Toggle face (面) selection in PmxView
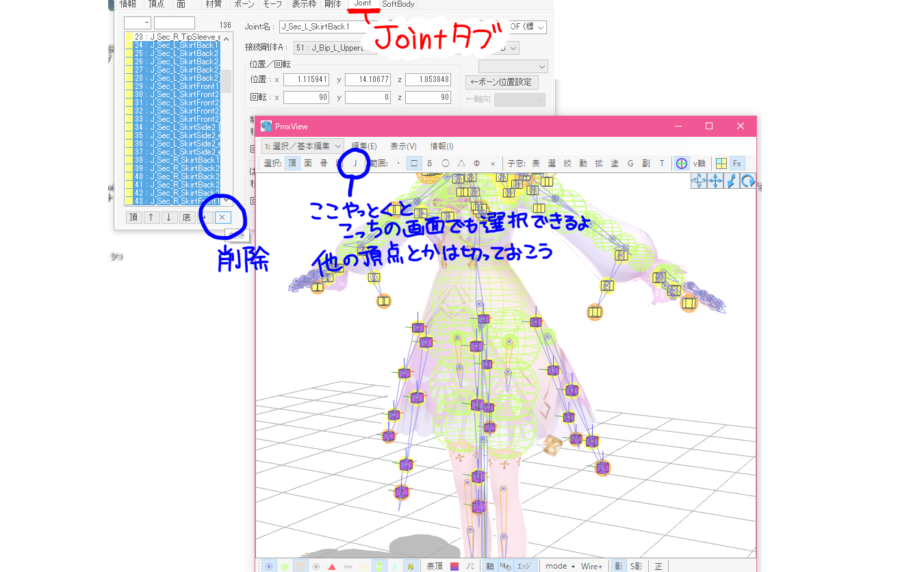This screenshot has width=924, height=572. (308, 164)
